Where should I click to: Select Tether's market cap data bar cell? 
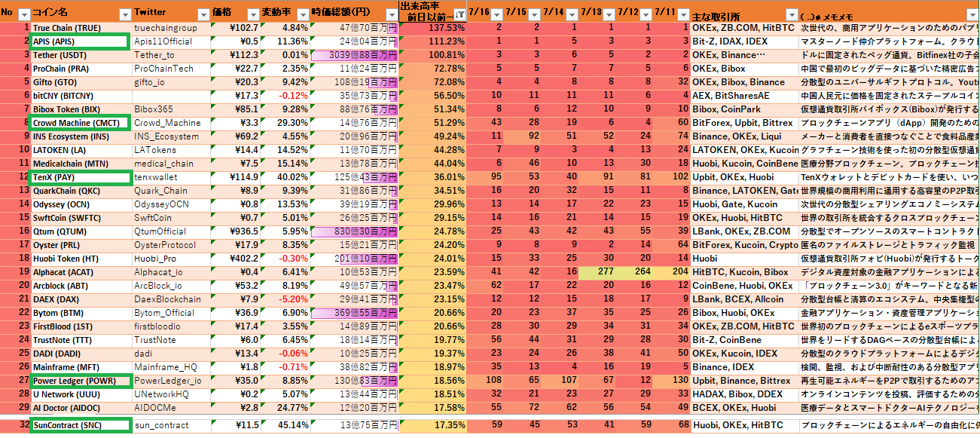[354, 55]
